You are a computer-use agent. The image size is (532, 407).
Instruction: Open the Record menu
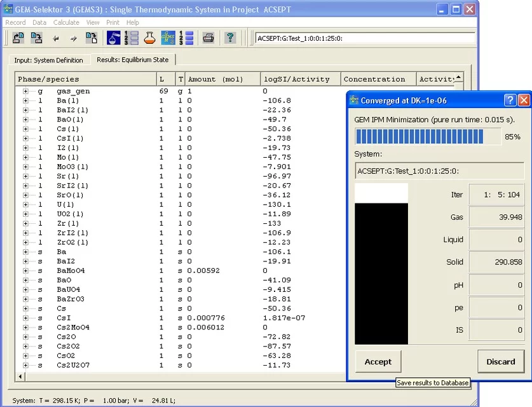click(x=15, y=22)
